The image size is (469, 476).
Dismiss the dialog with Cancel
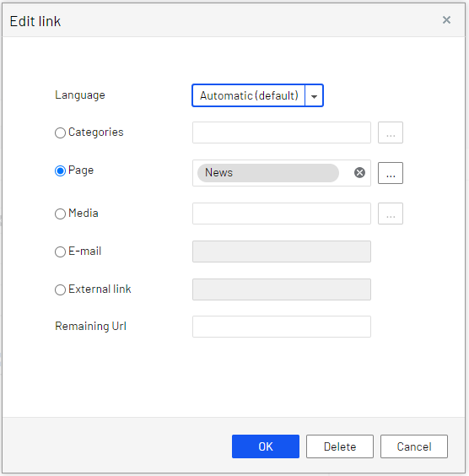[414, 446]
